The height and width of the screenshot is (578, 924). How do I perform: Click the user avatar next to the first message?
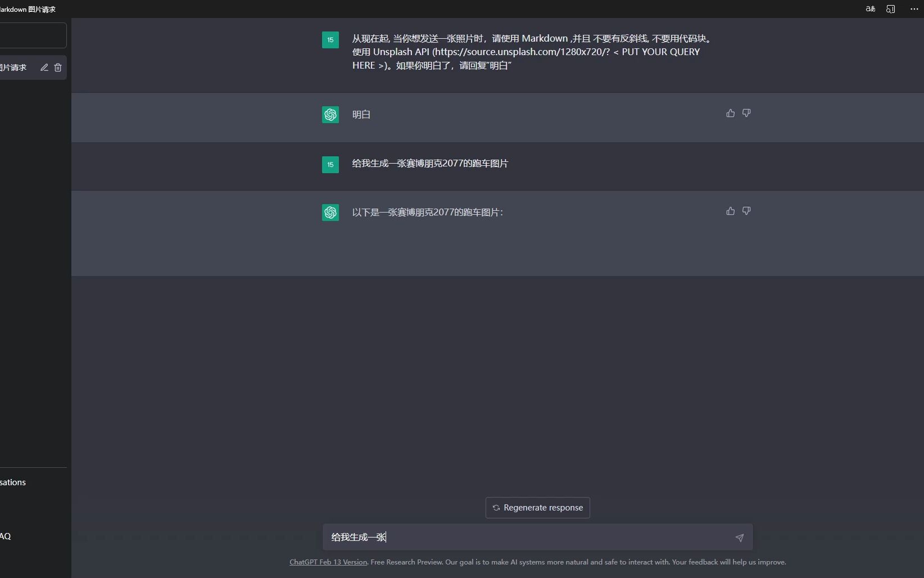click(330, 40)
